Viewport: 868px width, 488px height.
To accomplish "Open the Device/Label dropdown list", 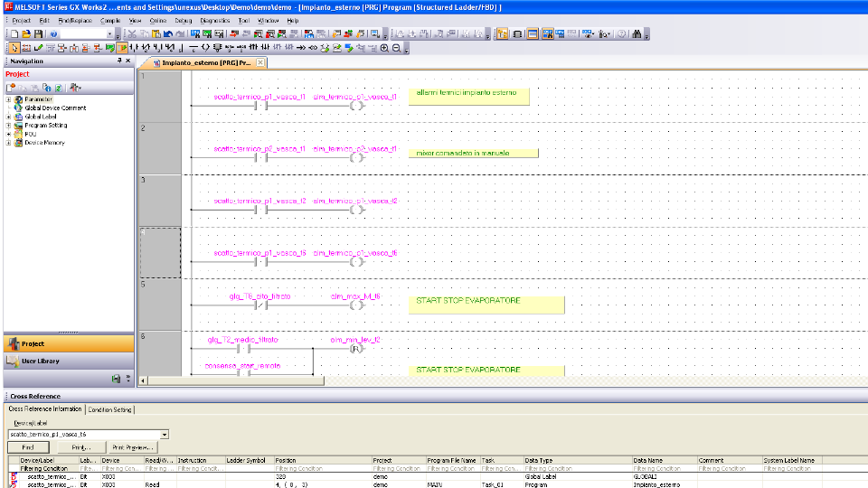I will click(164, 435).
